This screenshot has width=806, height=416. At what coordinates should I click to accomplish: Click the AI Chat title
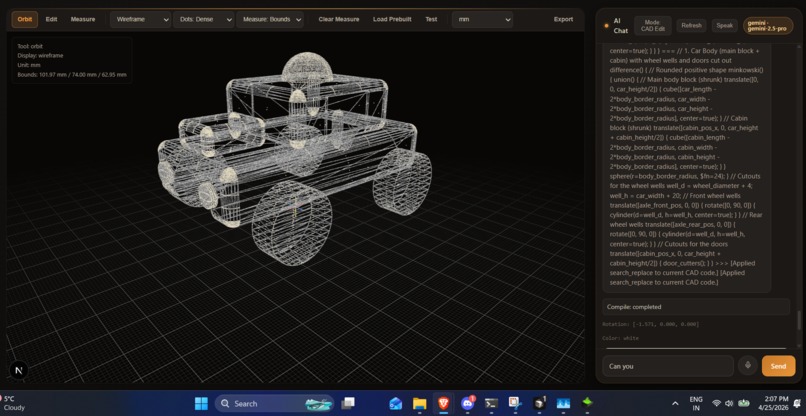pos(620,26)
